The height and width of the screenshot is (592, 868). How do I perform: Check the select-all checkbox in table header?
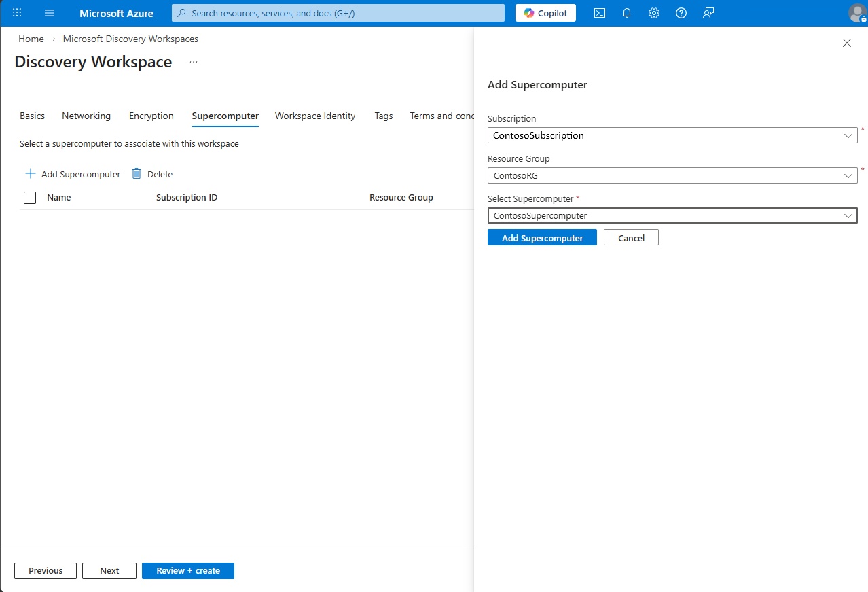coord(30,198)
